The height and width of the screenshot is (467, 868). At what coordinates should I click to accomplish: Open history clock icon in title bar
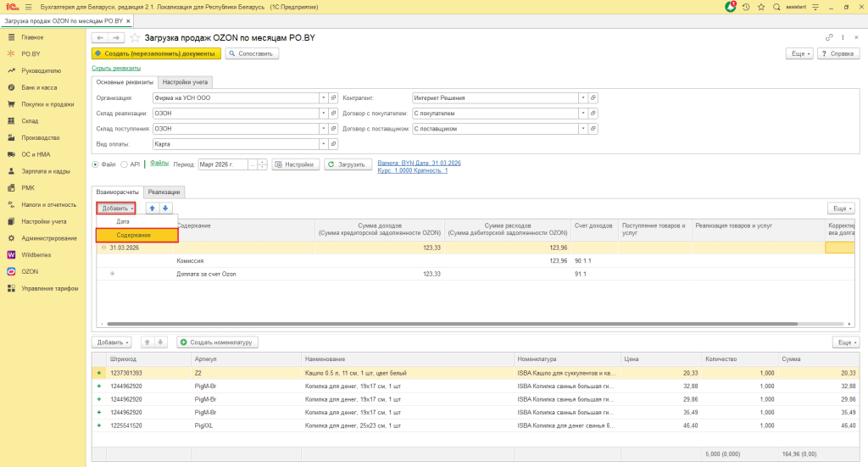coord(746,7)
